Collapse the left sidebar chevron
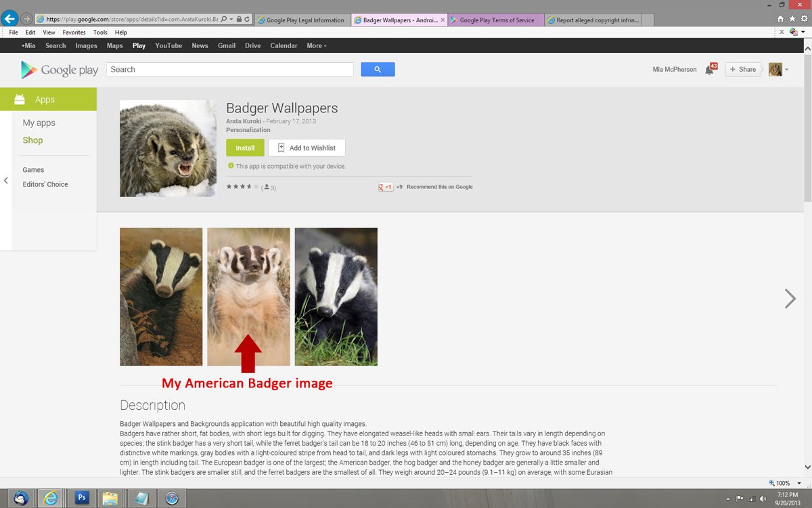Image resolution: width=812 pixels, height=508 pixels. click(x=6, y=180)
